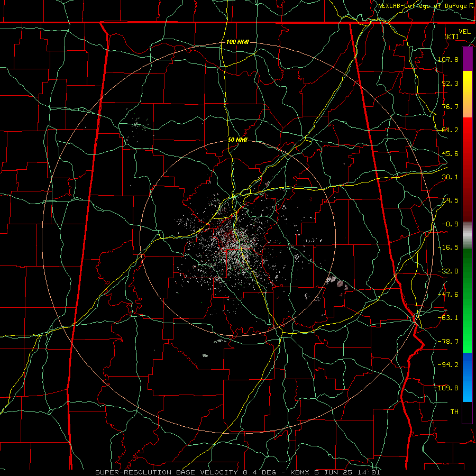This screenshot has width=476, height=476.
Task: Click the -0.9 velocity scale value
Action: (450, 224)
